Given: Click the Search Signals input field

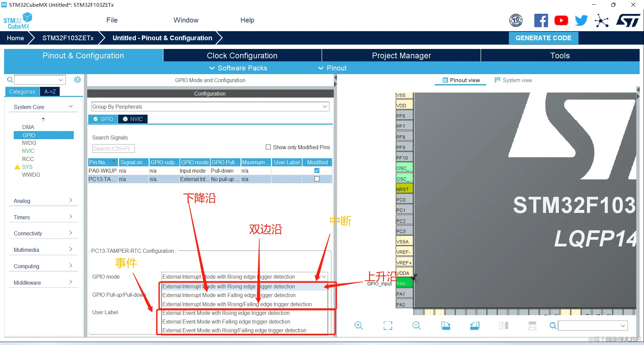Looking at the screenshot, I should (x=113, y=149).
